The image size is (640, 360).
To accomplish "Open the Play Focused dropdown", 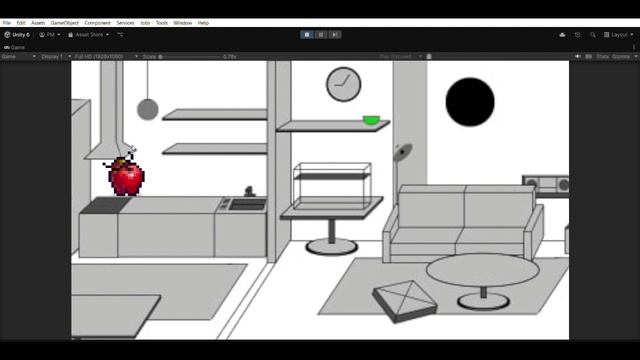I will 400,56.
